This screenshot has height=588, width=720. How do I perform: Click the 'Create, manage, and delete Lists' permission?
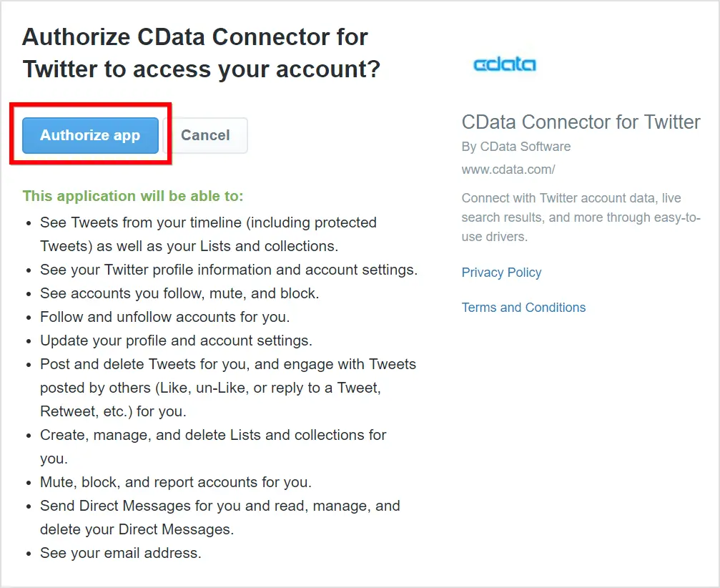213,435
